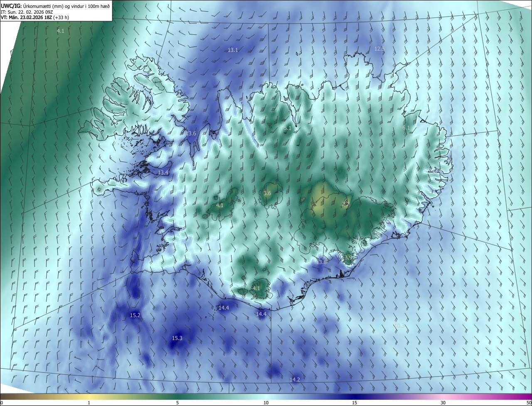Click the 15 tick on the color scale
Image resolution: width=532 pixels, height=406 pixels.
point(355,403)
